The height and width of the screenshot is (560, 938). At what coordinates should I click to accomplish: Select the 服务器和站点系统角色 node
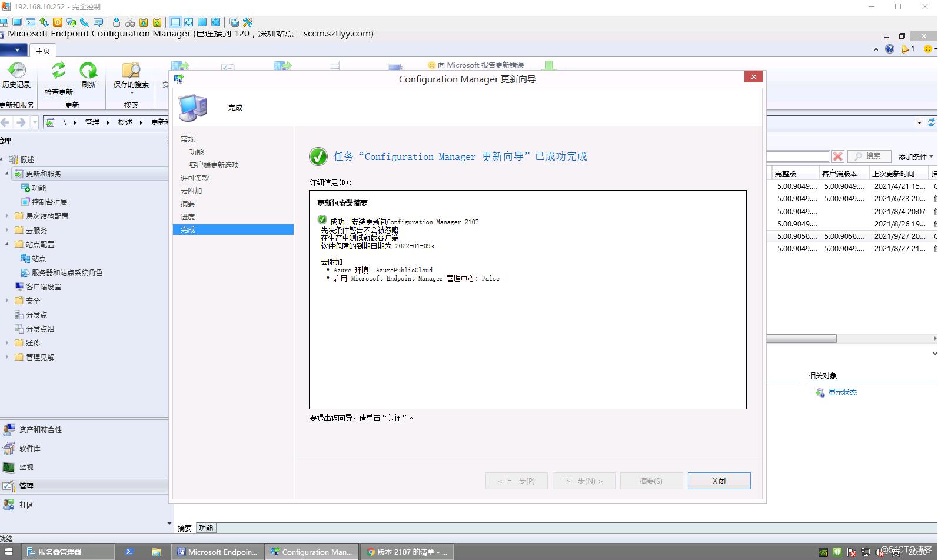(67, 272)
